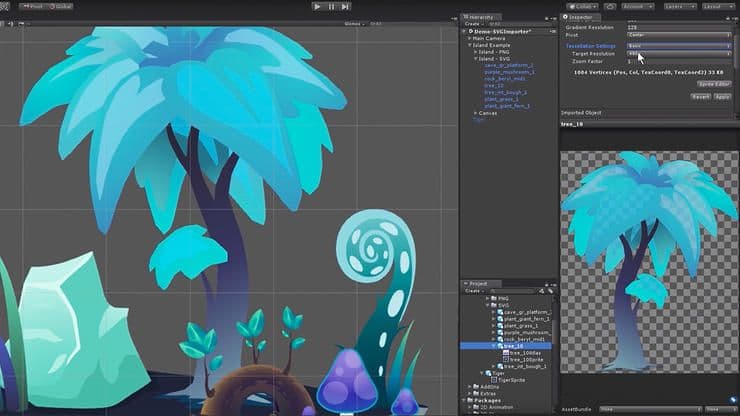
Task: Select plant_giant_fern_1 in Hierarchy
Action: (507, 106)
